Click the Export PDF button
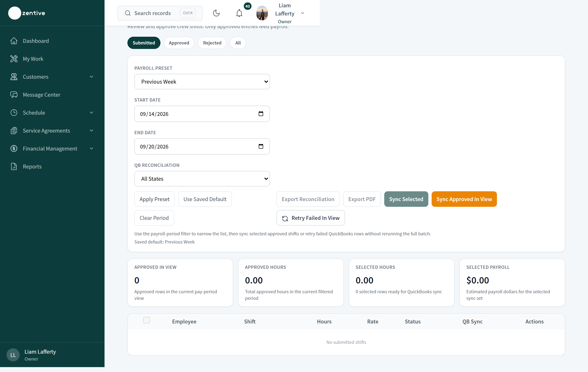Image resolution: width=588 pixels, height=372 pixels. tap(362, 199)
